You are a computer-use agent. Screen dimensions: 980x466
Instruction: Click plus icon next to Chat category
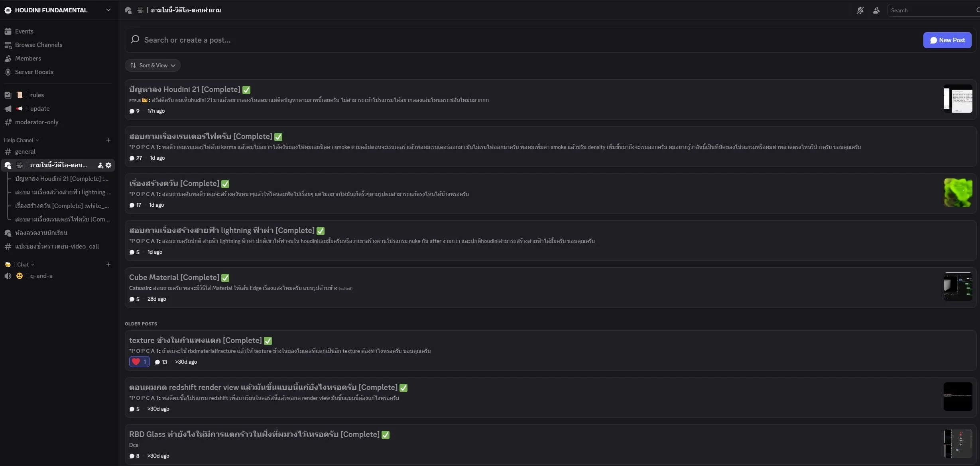[108, 264]
